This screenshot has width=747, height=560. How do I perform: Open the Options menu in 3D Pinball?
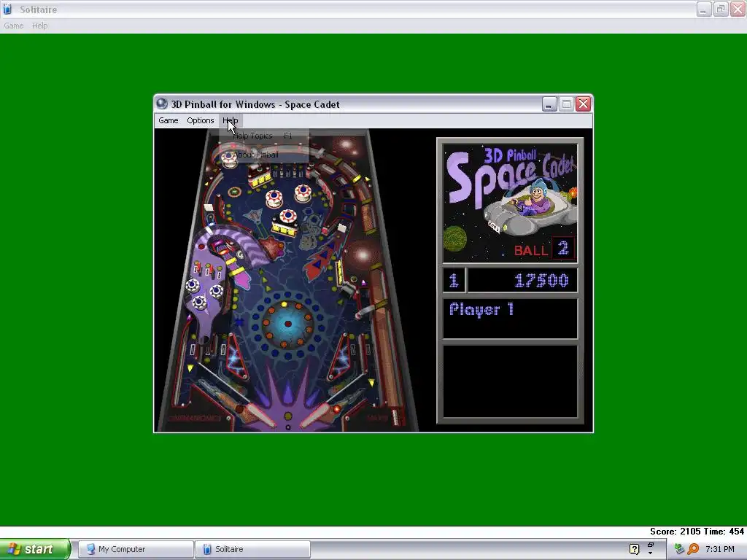[x=200, y=120]
